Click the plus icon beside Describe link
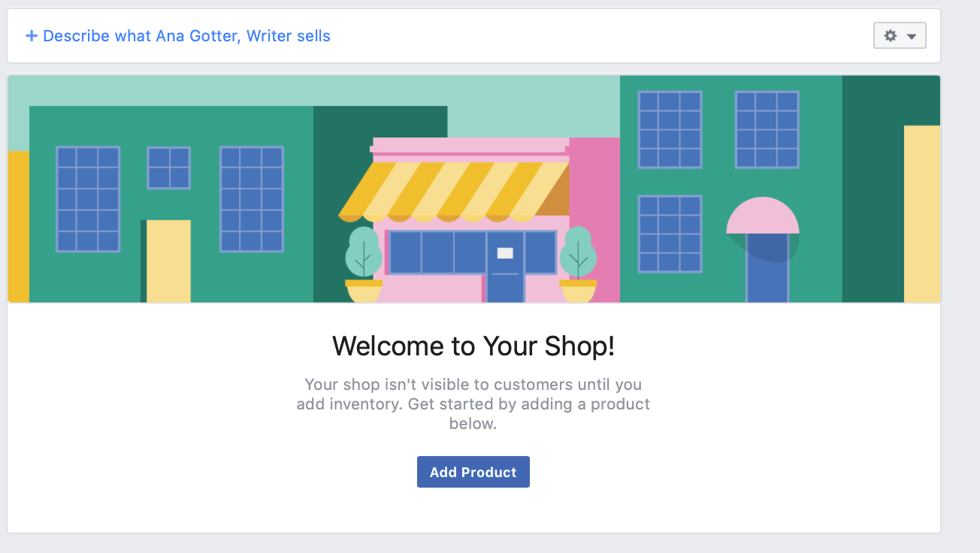This screenshot has width=980, height=553. [x=32, y=36]
